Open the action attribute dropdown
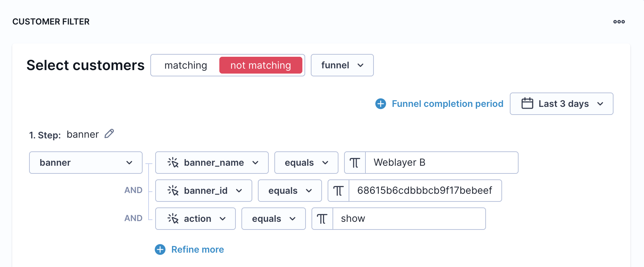 pyautogui.click(x=196, y=219)
